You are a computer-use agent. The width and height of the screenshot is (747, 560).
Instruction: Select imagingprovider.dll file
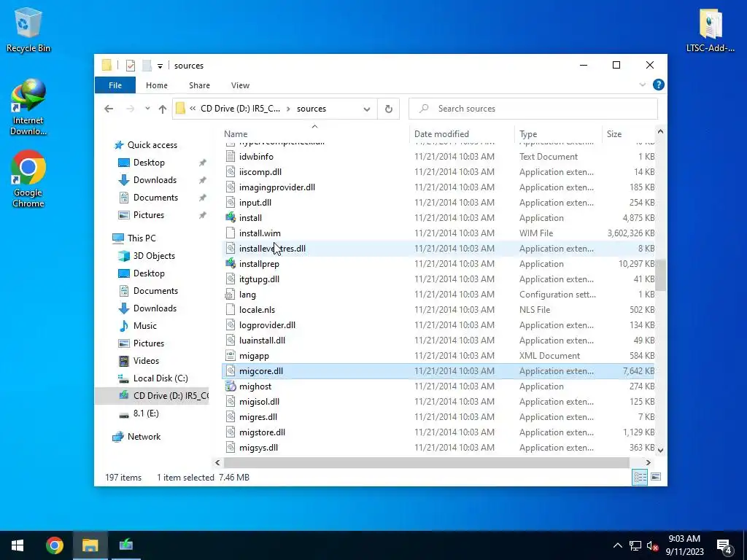pyautogui.click(x=276, y=187)
